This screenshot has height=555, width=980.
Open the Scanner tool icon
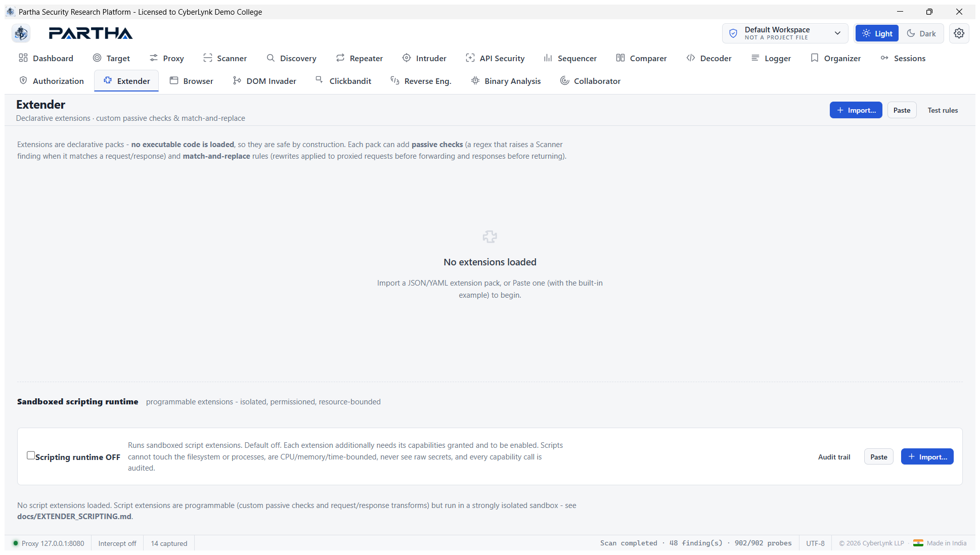[x=207, y=58]
